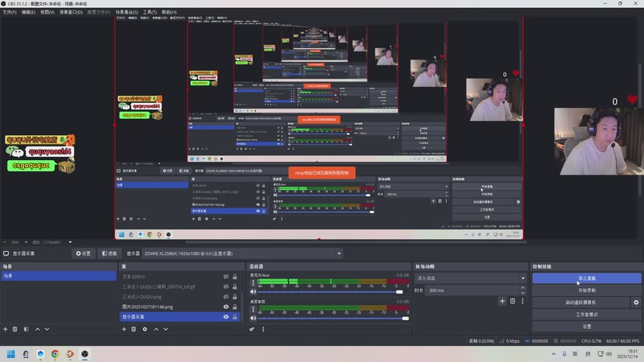Unlock the 图片20251027181148.png source
The height and width of the screenshot is (362, 644).
tap(235, 306)
